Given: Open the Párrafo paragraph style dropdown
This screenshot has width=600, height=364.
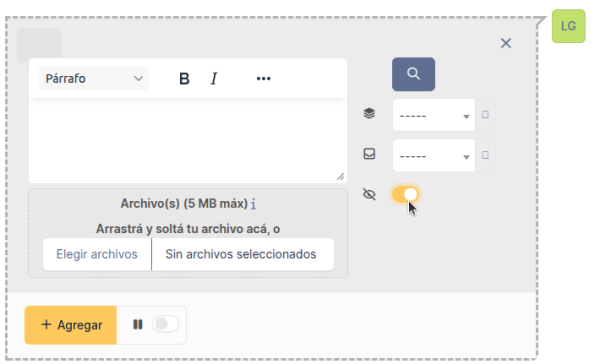Looking at the screenshot, I should 94,78.
